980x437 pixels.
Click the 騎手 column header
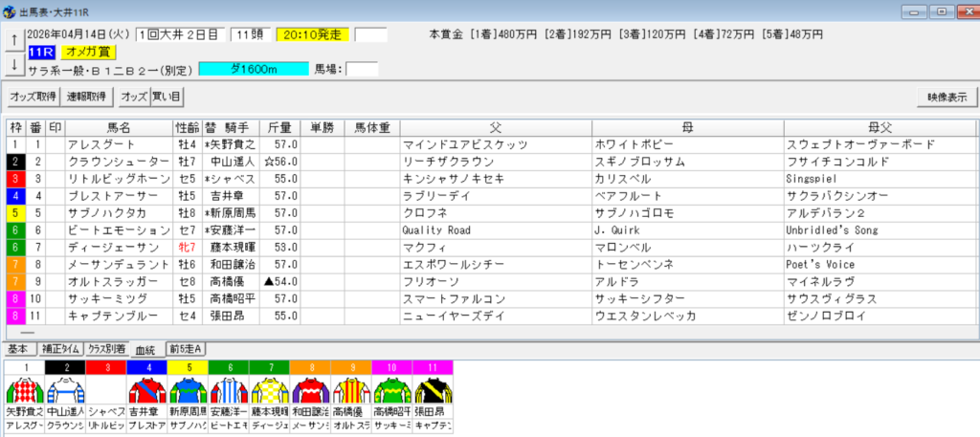coord(231,128)
